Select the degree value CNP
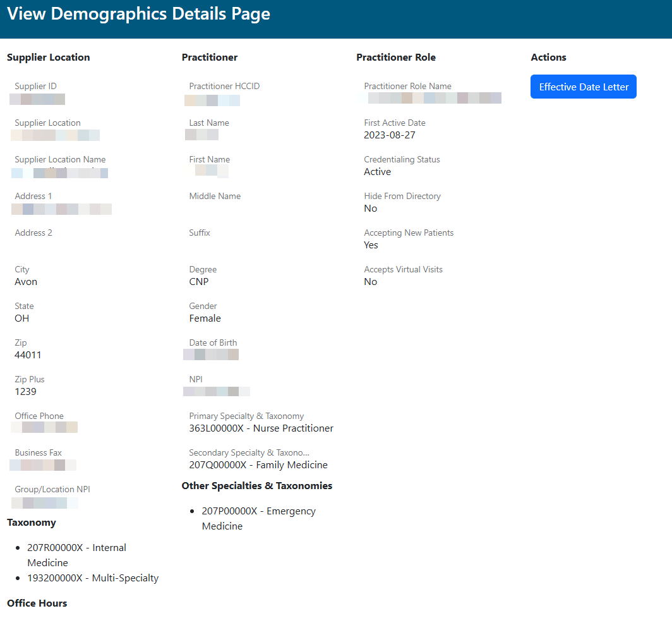The height and width of the screenshot is (618, 672). 198,282
